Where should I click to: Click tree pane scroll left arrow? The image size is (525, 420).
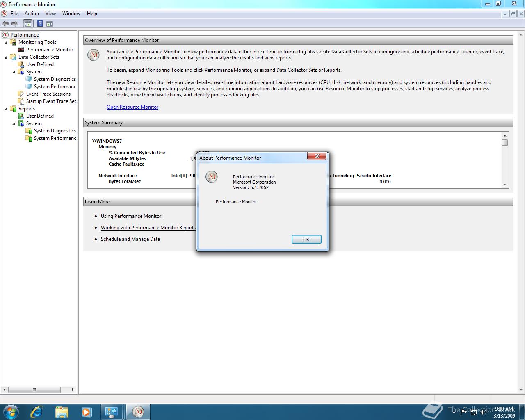point(5,390)
